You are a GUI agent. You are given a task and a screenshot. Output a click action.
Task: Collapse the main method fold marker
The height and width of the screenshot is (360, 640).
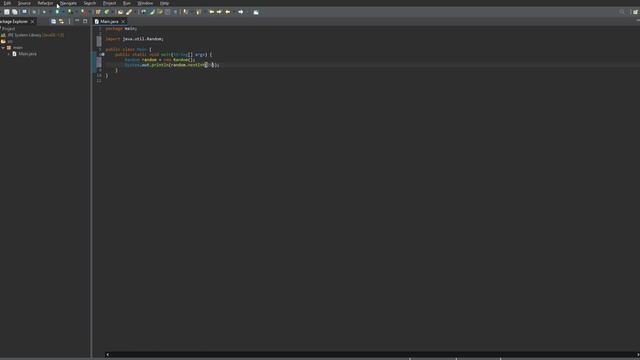point(103,55)
